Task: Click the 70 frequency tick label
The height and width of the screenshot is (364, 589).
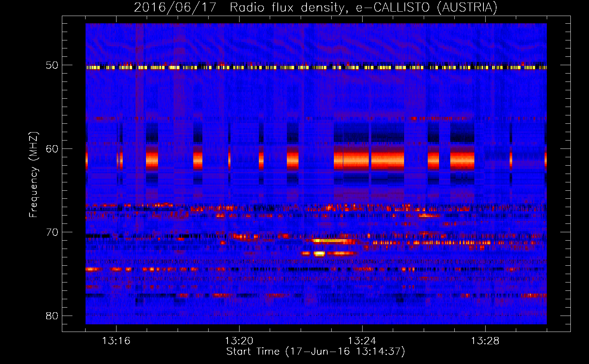Action: [52, 232]
